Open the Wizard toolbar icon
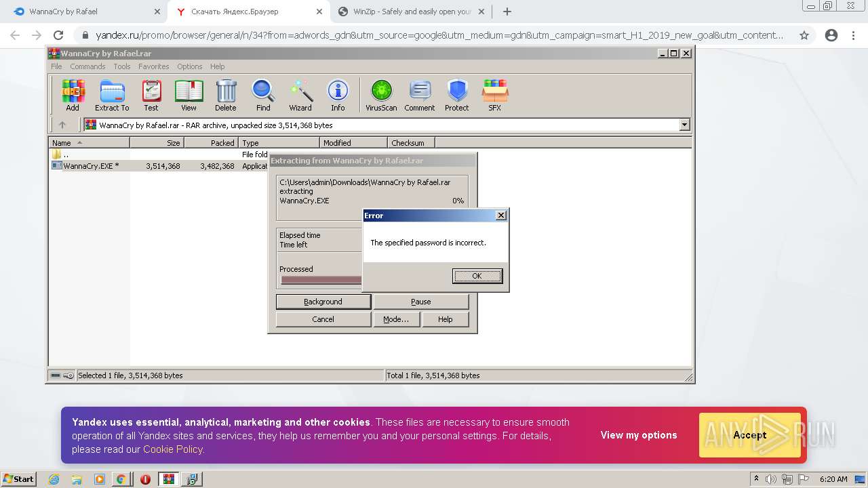868x488 pixels. point(300,95)
